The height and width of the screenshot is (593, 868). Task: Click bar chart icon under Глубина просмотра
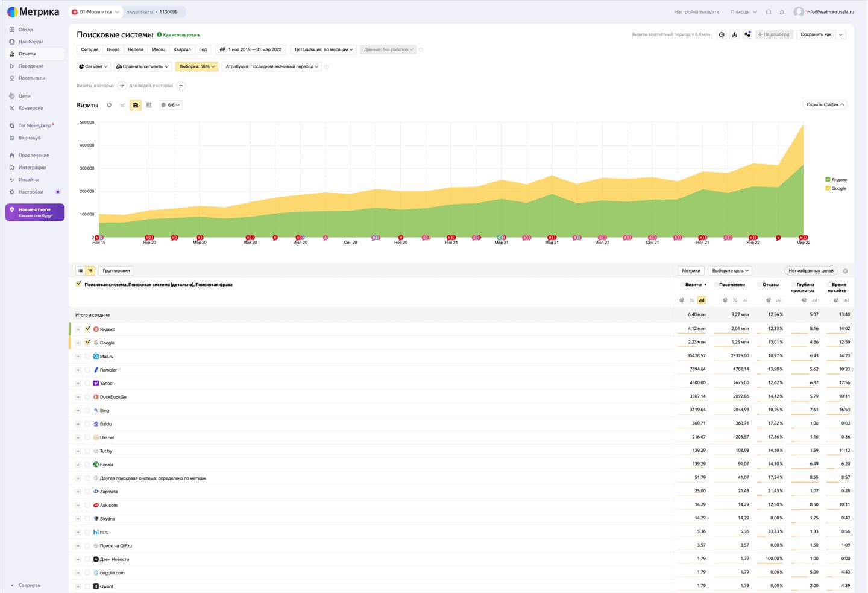coord(814,300)
